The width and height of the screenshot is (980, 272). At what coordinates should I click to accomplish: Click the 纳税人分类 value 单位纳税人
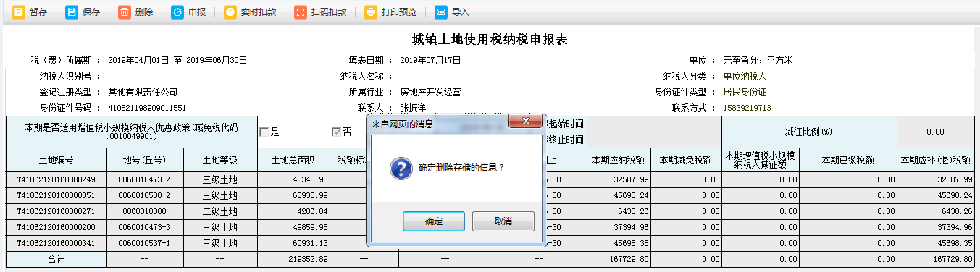pos(745,76)
